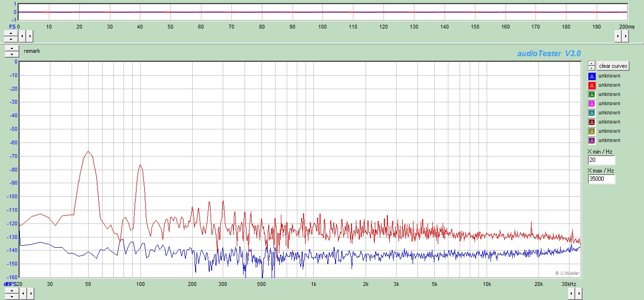644x300 pixels.
Task: Click the blue curve A marker
Action: click(591, 76)
